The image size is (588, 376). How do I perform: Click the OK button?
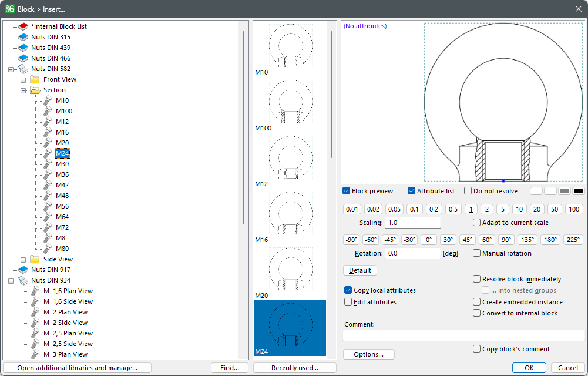[529, 368]
